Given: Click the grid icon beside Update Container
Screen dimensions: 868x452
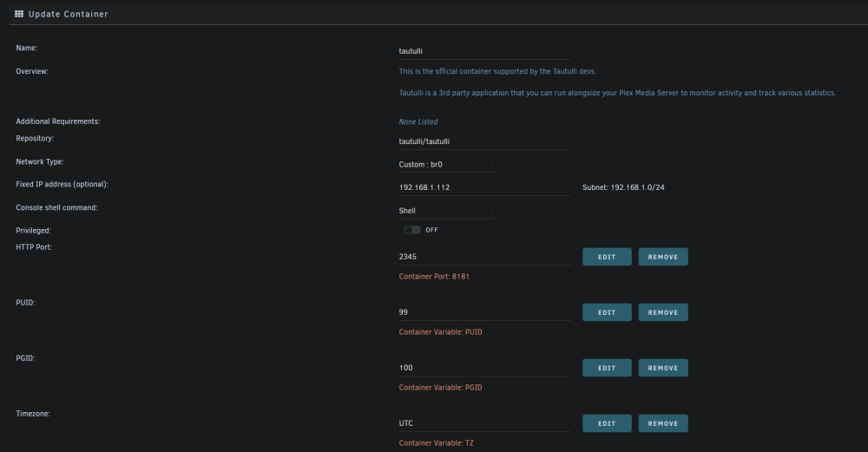Looking at the screenshot, I should tap(19, 14).
